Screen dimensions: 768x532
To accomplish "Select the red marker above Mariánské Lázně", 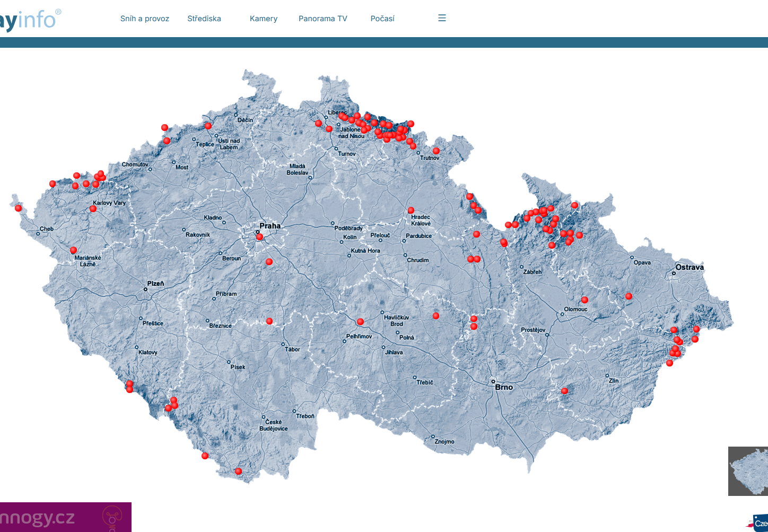I will (73, 250).
